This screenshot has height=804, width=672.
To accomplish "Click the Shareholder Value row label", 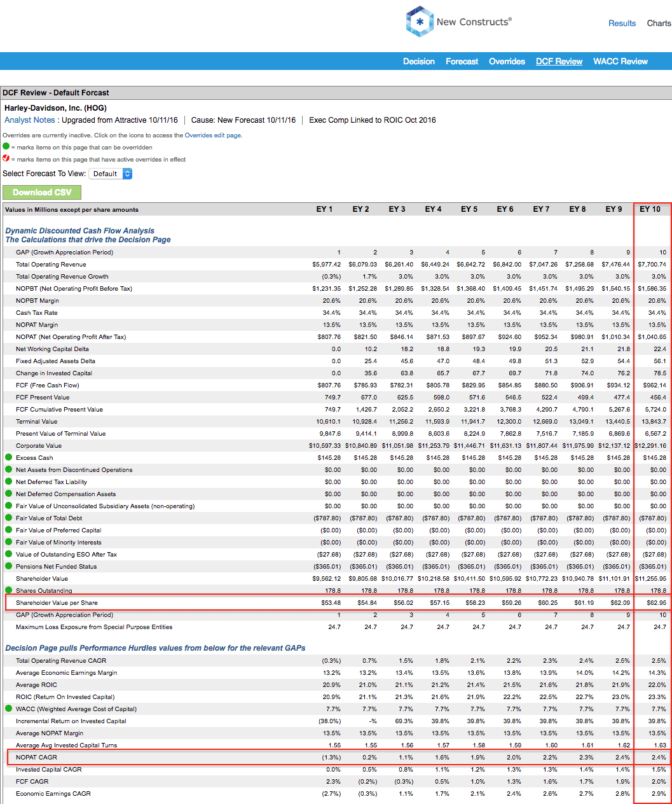I will coord(42,579).
